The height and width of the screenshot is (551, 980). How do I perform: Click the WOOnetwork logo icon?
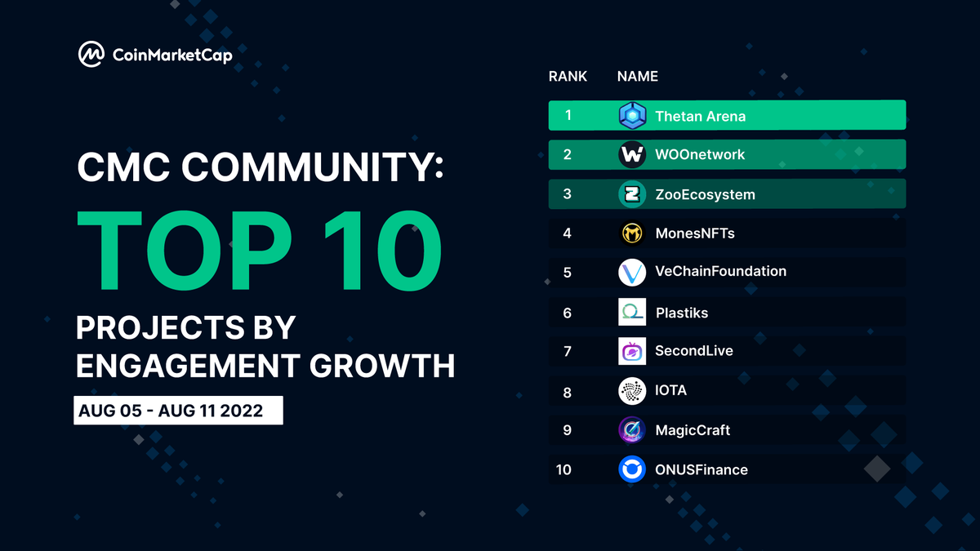click(x=632, y=154)
